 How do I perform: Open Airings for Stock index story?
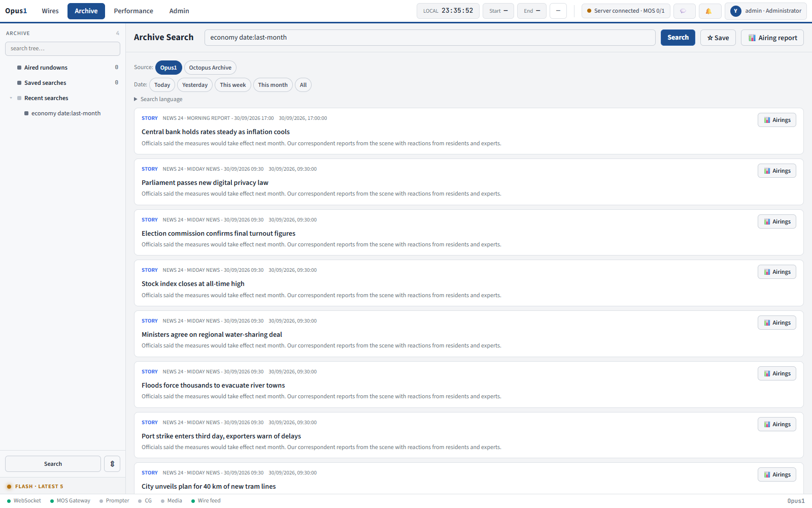776,272
